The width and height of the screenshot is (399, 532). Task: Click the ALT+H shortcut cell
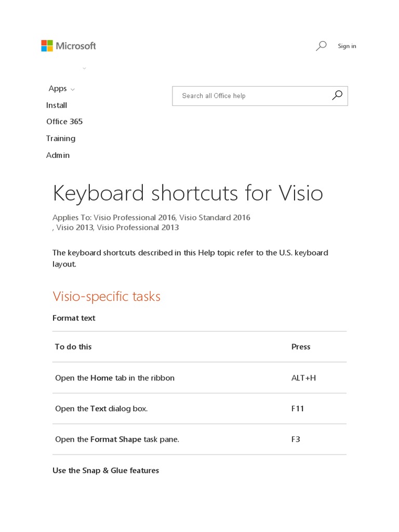303,378
